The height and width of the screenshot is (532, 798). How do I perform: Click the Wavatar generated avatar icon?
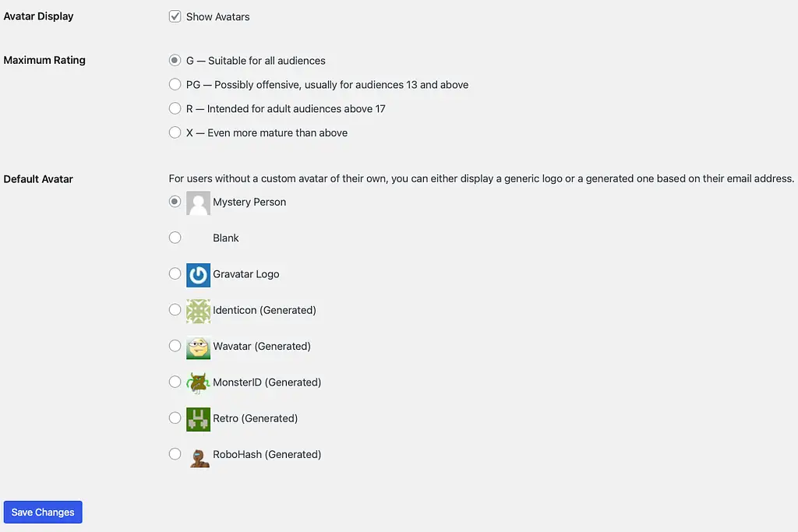(198, 346)
